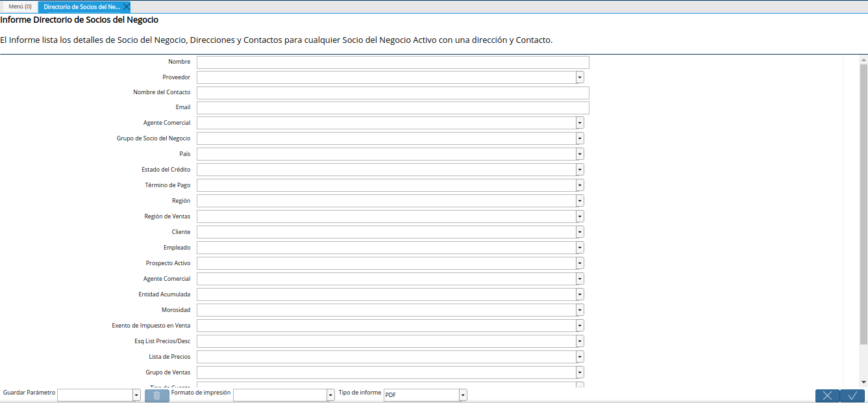Click the Guardar Parámetro label
This screenshot has width=868, height=403.
click(x=29, y=393)
